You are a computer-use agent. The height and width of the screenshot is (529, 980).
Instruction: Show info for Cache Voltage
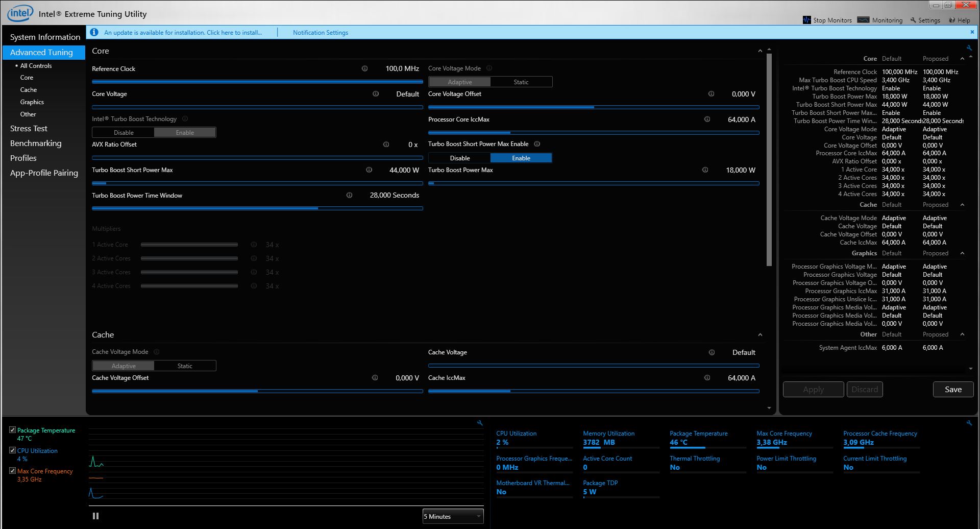[712, 352]
